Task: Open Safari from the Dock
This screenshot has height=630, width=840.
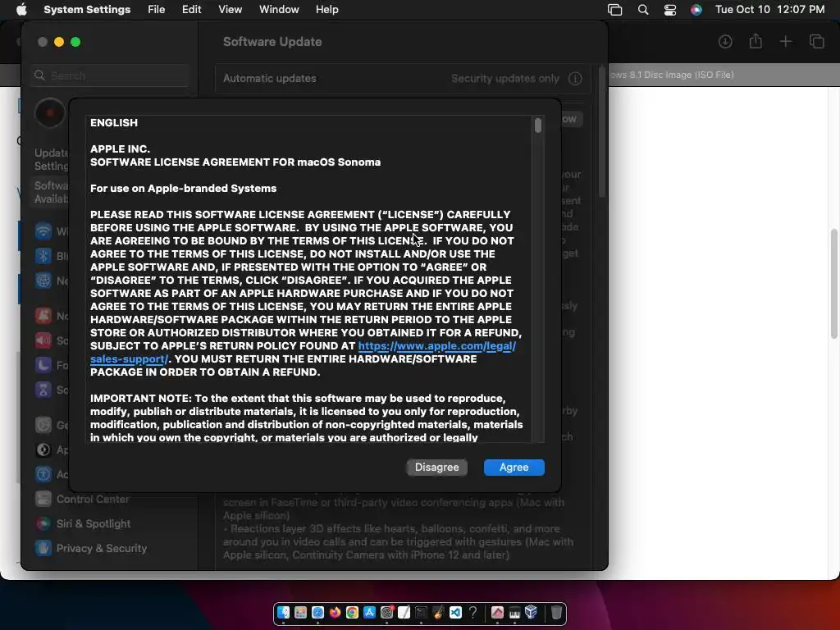Action: pyautogui.click(x=317, y=612)
